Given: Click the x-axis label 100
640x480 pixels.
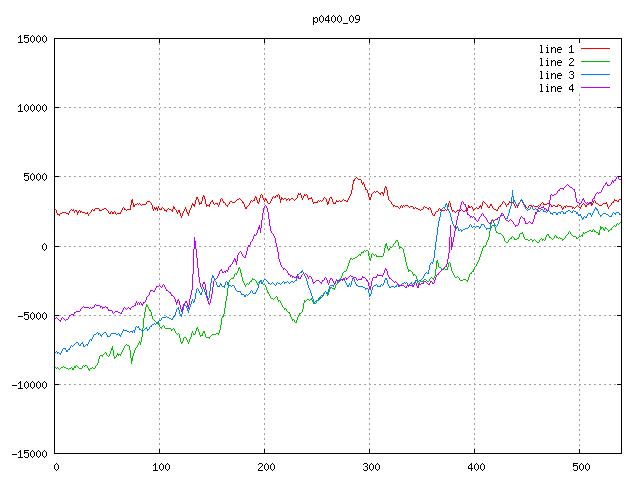Looking at the screenshot, I should pyautogui.click(x=161, y=467).
